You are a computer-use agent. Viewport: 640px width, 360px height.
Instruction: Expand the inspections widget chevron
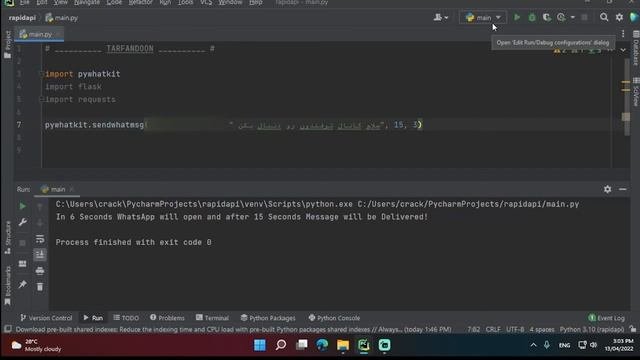point(623,50)
